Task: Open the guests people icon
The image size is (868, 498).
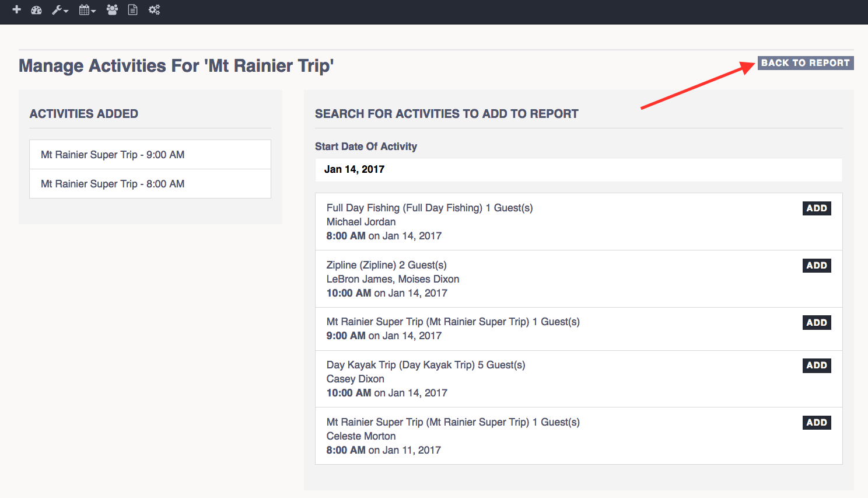Action: click(111, 9)
